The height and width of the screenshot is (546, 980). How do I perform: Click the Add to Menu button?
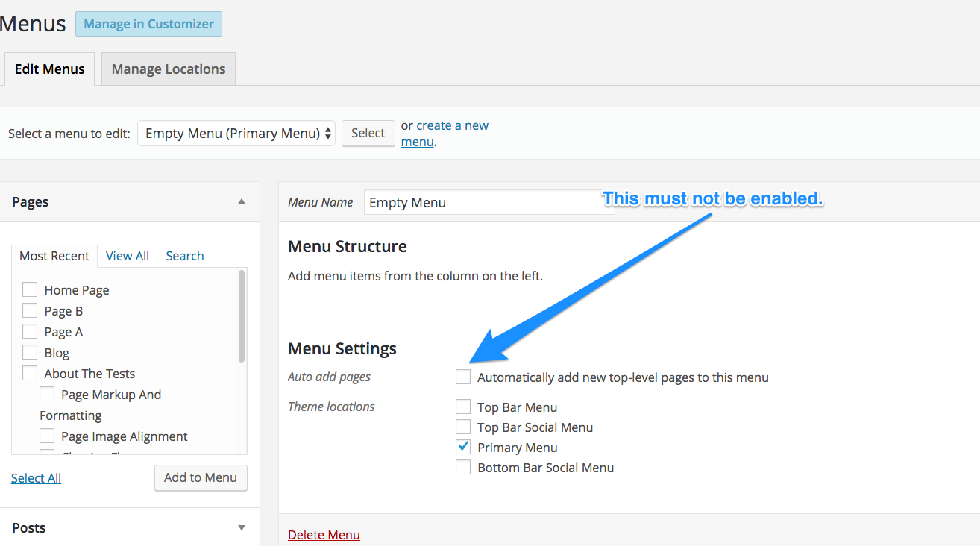click(201, 477)
